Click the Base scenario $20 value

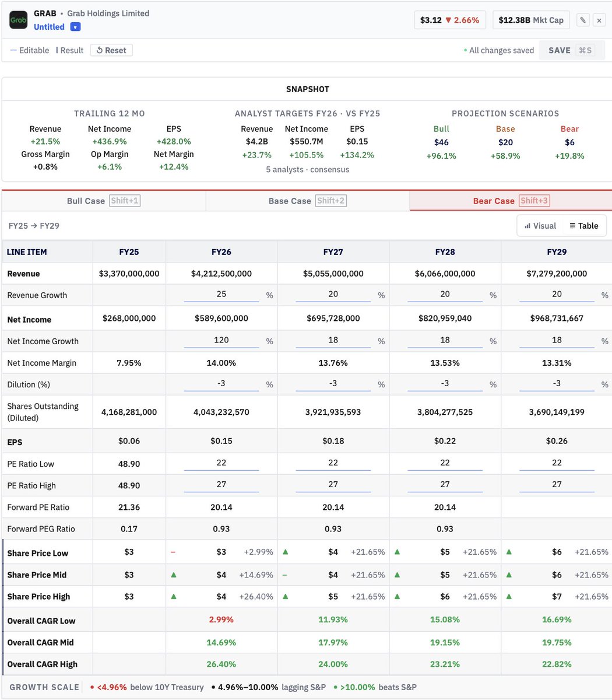point(505,142)
